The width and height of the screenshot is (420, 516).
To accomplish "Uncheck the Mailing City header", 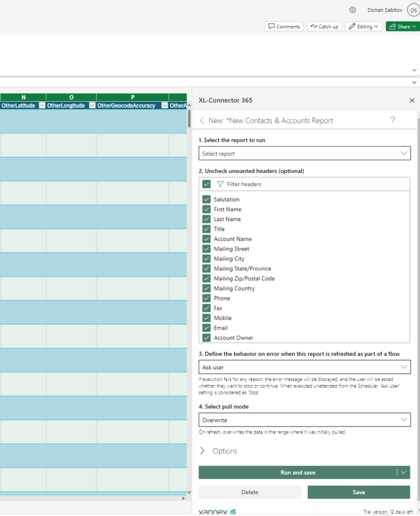I will click(206, 259).
